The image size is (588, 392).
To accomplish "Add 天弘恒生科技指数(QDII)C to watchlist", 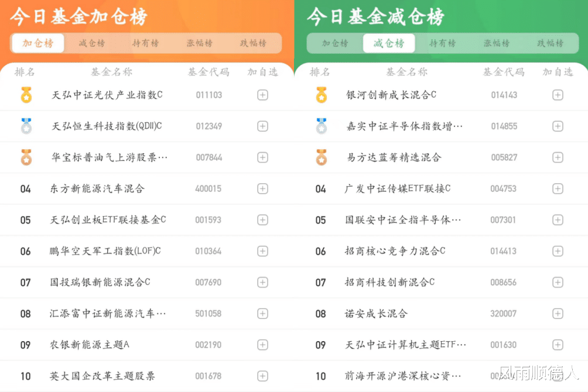I will coord(262,126).
